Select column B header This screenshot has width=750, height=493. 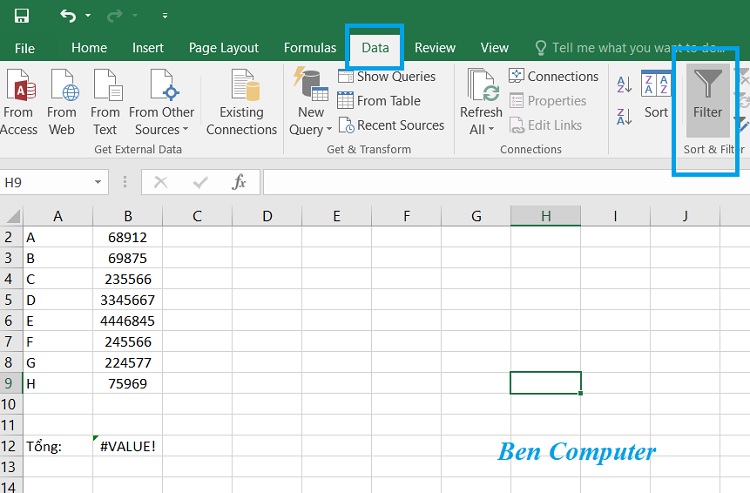(128, 216)
